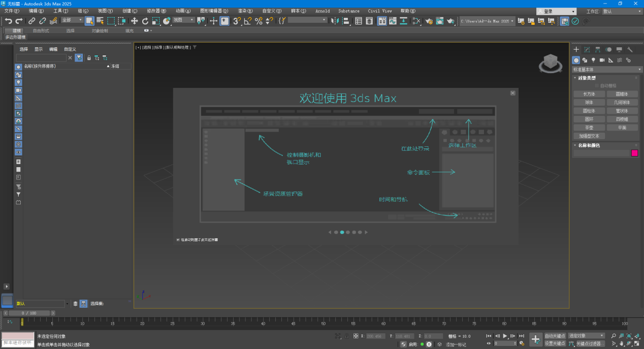This screenshot has height=349, width=644.
Task: Click the 设置关键点 button
Action: point(555,343)
